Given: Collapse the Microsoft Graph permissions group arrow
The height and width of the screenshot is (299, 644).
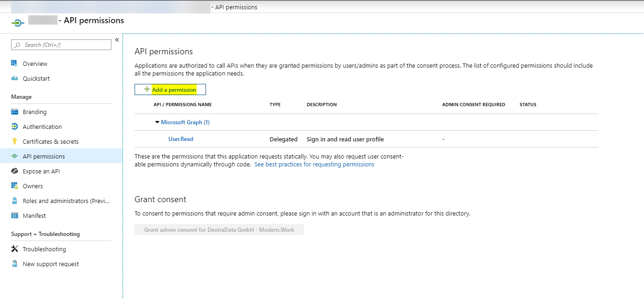Looking at the screenshot, I should [157, 122].
